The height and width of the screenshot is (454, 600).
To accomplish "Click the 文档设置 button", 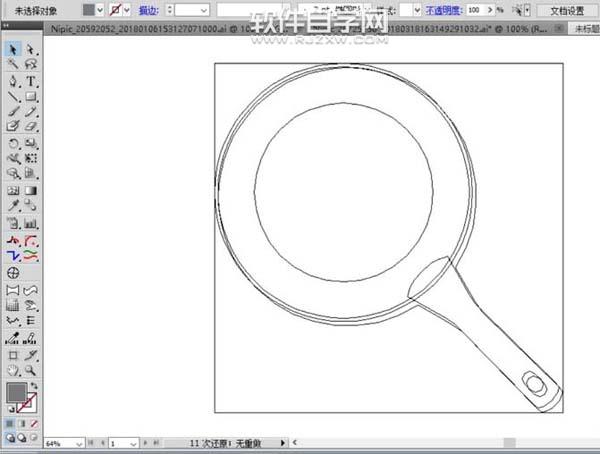I will [x=567, y=11].
